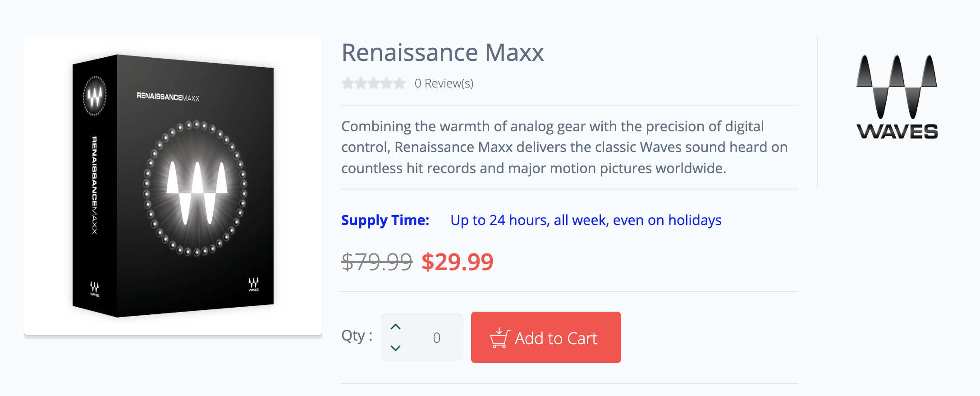Select the fifth rating star
This screenshot has width=980, height=396.
pos(400,83)
